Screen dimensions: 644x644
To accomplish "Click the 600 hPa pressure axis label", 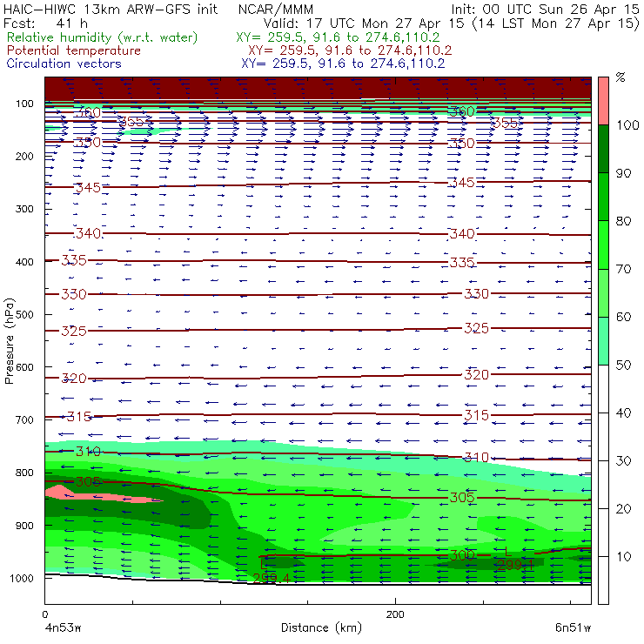I will tap(24, 366).
